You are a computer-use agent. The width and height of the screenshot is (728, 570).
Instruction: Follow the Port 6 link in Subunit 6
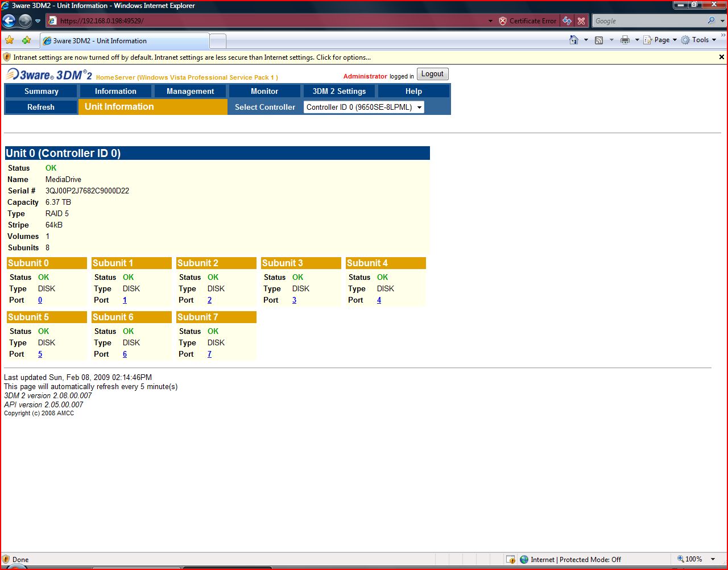coord(125,354)
